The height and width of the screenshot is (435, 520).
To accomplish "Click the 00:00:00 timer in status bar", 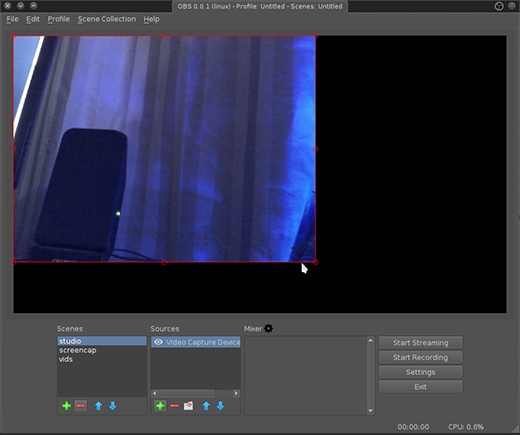I will click(413, 427).
